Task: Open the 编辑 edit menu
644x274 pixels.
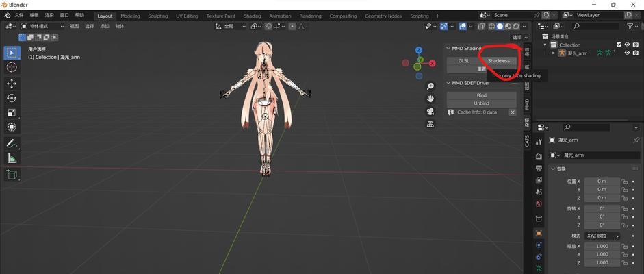Action: 34,15
